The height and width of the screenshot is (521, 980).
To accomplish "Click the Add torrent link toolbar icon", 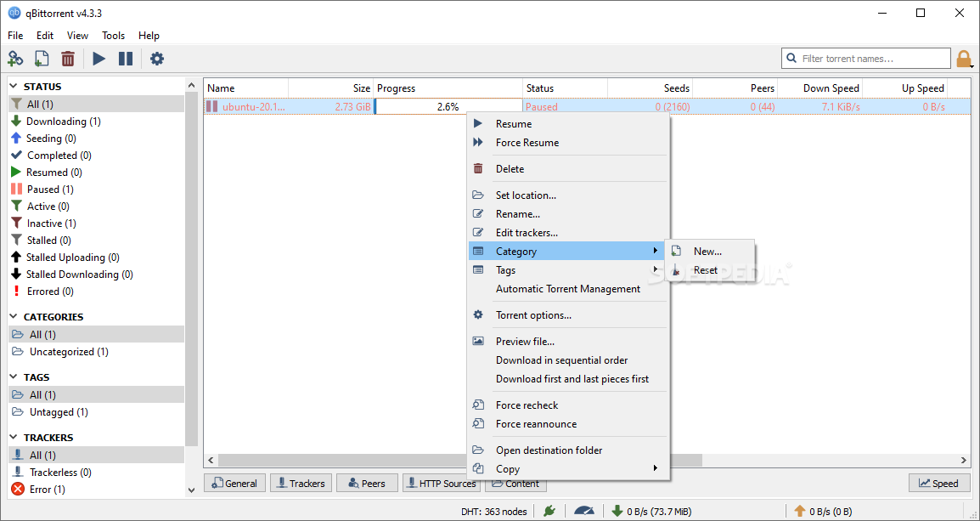I will (15, 59).
